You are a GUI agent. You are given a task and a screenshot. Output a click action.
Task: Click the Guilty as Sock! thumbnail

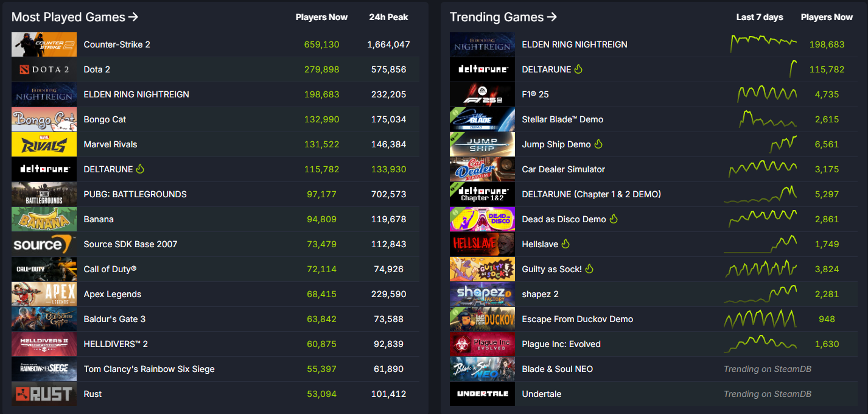point(482,269)
